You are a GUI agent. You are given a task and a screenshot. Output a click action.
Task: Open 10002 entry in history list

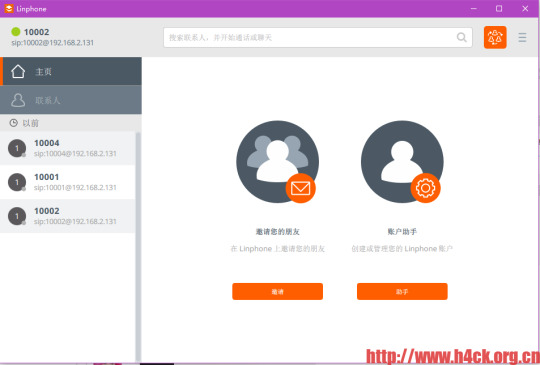click(x=68, y=216)
